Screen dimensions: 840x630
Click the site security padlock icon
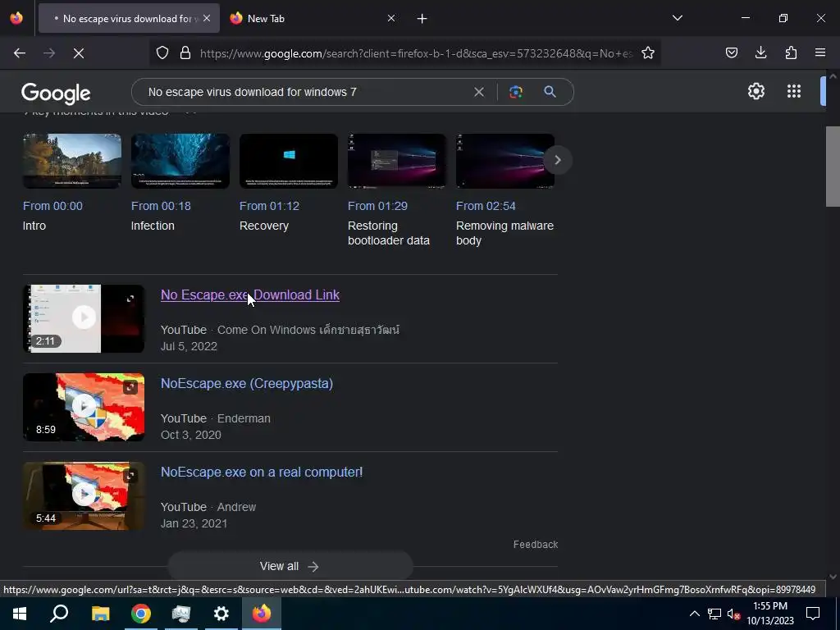click(185, 52)
